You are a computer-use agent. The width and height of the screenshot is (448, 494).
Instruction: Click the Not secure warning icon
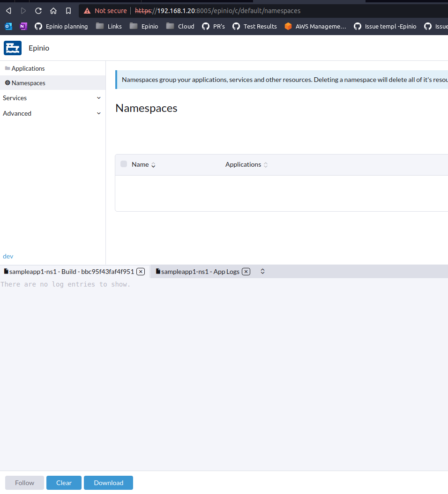(x=87, y=10)
